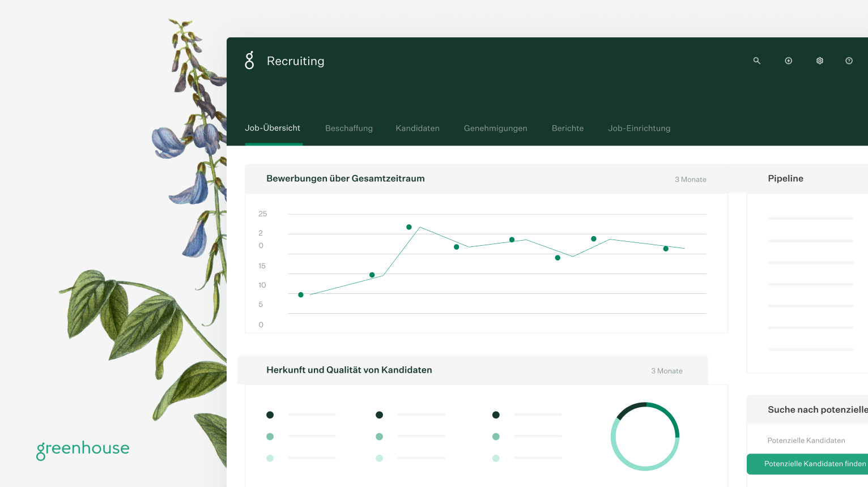Change 3 Monate range on Herkunft panel
Image resolution: width=868 pixels, height=487 pixels.
(666, 371)
